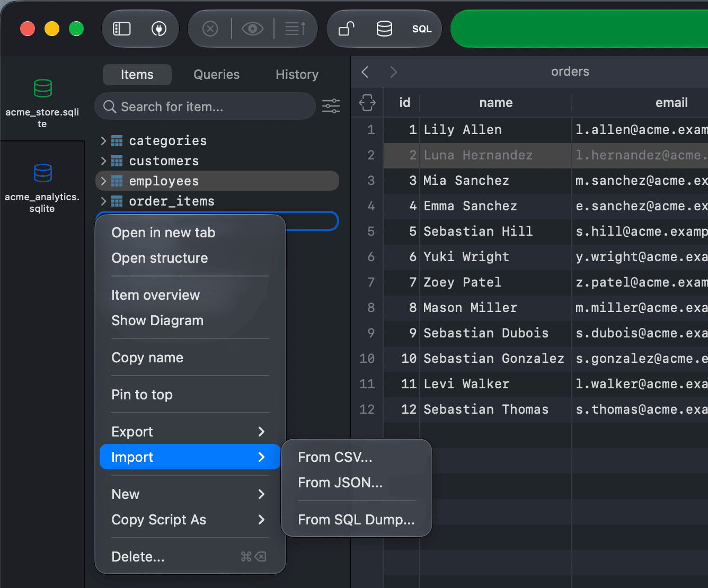Screen dimensions: 708x588
Task: Expand the customers table
Action: point(103,161)
